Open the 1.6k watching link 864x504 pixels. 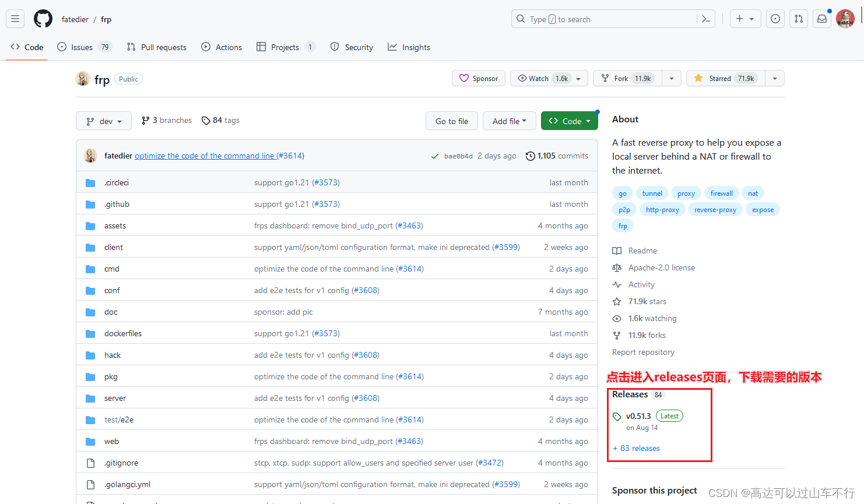tap(652, 318)
